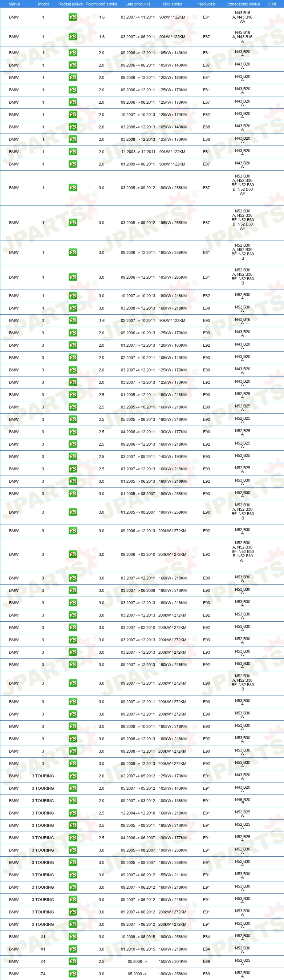The width and height of the screenshot is (284, 980).
Task: Click fuel icon in row dated 01.2005 -> 12.2011
Action: click(x=73, y=395)
